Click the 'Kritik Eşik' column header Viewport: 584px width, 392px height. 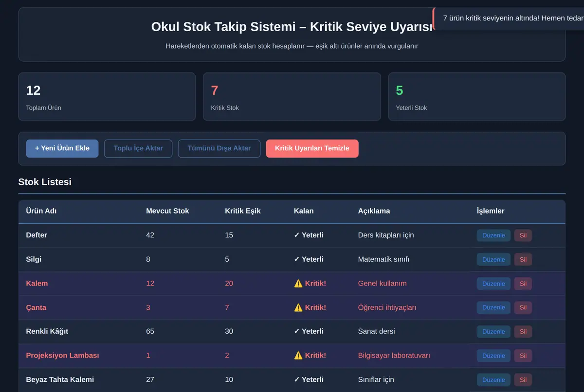click(243, 211)
